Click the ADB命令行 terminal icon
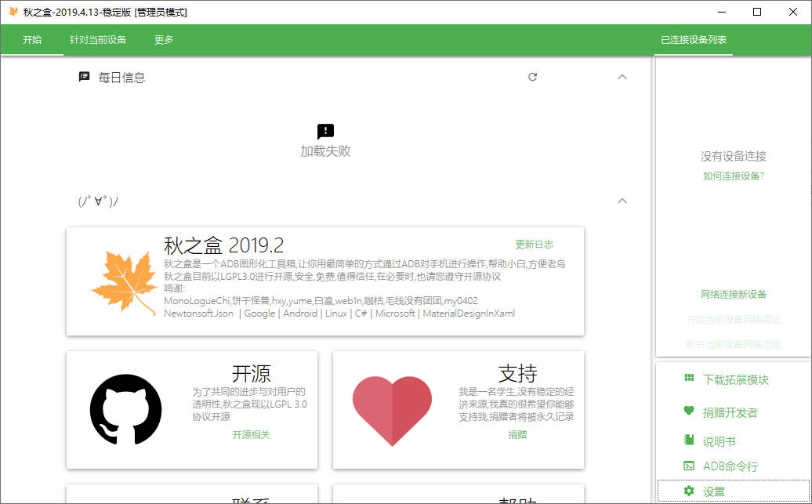This screenshot has width=812, height=504. pyautogui.click(x=689, y=466)
